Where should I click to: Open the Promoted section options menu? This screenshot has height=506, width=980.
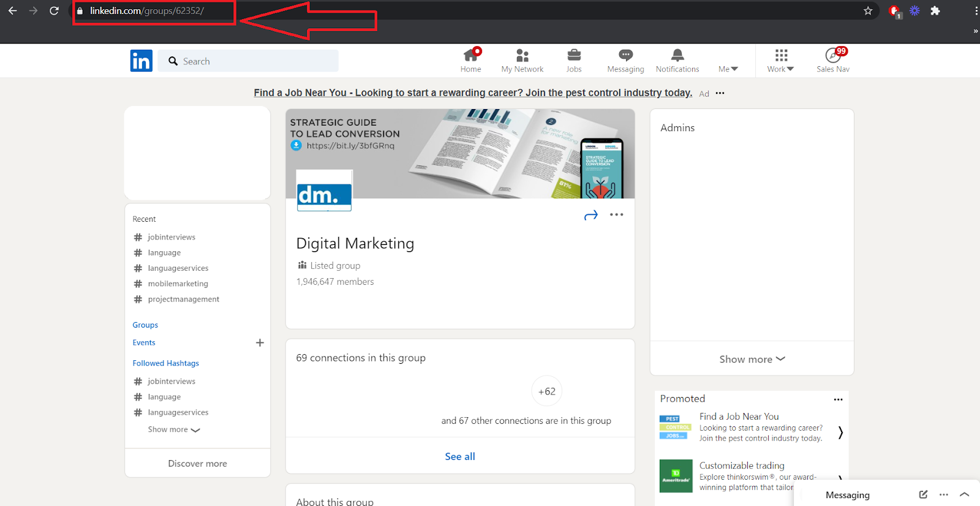pyautogui.click(x=839, y=399)
